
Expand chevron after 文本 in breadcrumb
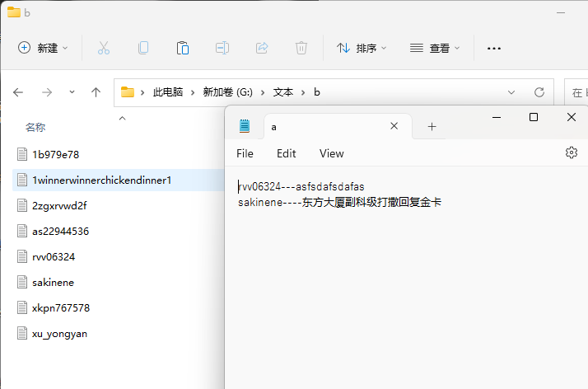[x=303, y=92]
